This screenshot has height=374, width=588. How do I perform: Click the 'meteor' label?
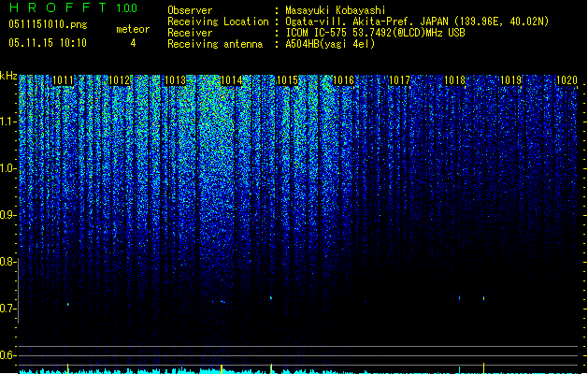(133, 29)
